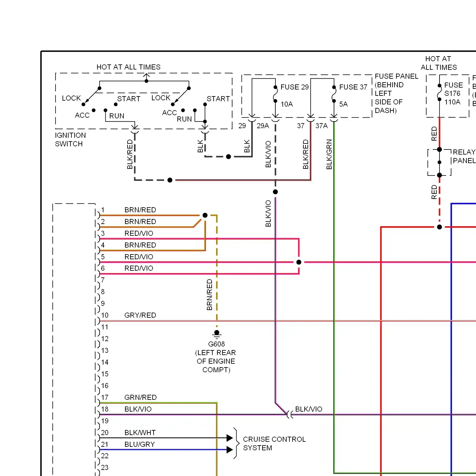Select BLK/RED label below ignition switch RUN terminal

click(130, 154)
